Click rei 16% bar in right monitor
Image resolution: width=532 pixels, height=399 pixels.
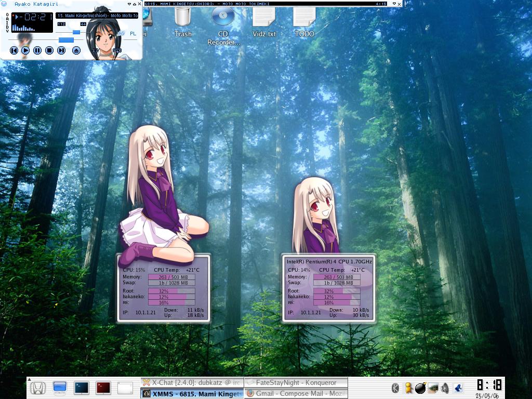(337, 302)
